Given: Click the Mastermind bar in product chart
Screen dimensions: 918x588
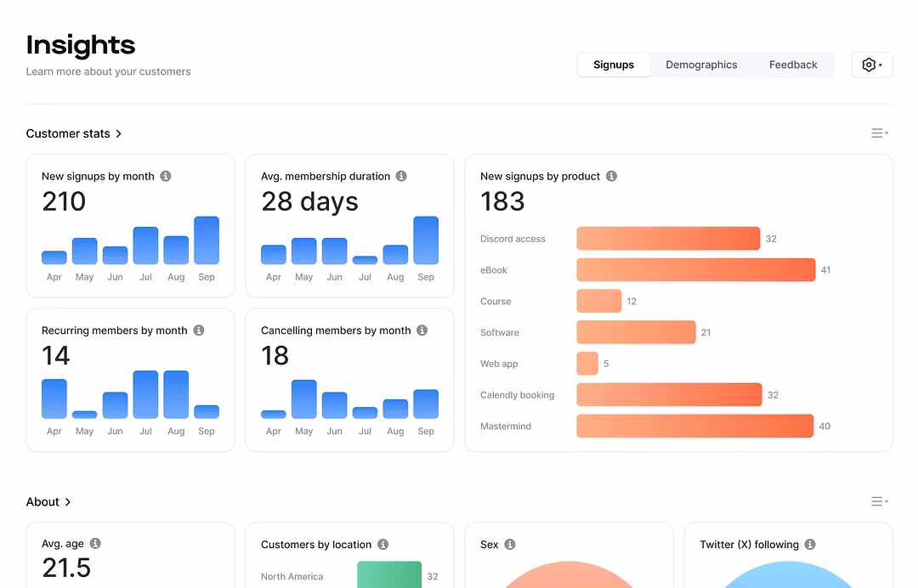Looking at the screenshot, I should click(x=694, y=426).
